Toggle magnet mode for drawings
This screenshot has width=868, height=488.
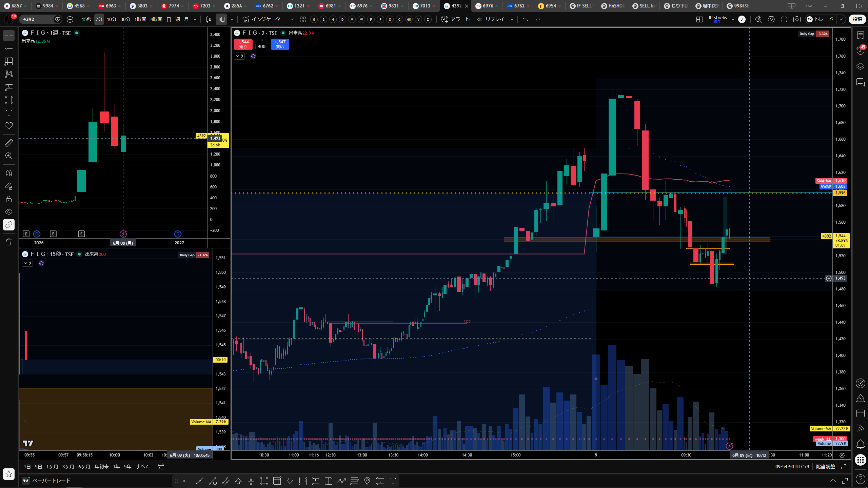pyautogui.click(x=9, y=173)
